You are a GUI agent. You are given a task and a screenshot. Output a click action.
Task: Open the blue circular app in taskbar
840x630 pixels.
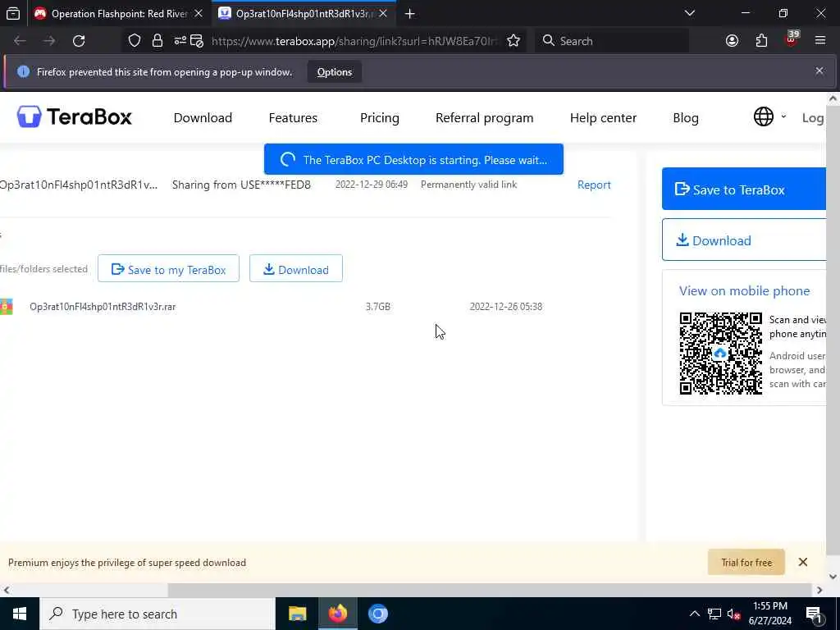tap(377, 614)
